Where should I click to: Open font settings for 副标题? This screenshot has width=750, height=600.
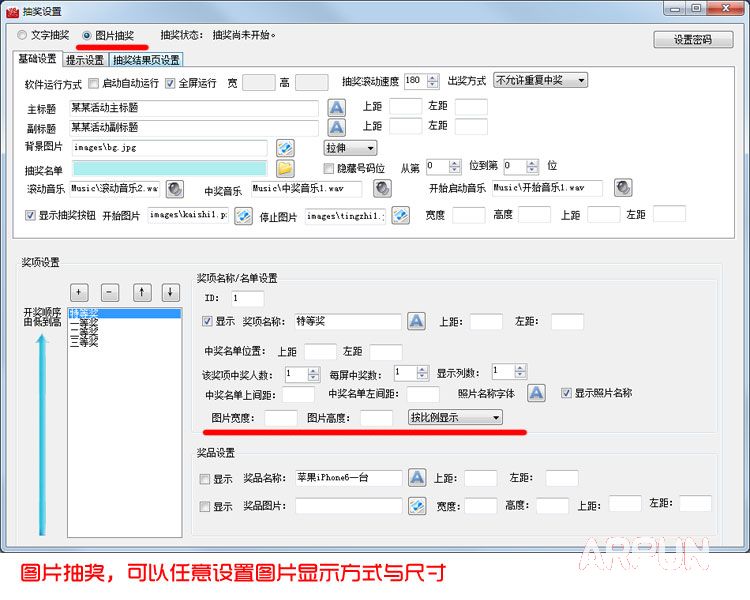[x=336, y=127]
